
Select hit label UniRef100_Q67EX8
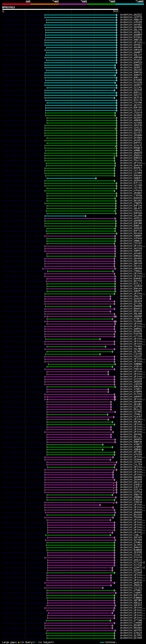coord(131,98)
